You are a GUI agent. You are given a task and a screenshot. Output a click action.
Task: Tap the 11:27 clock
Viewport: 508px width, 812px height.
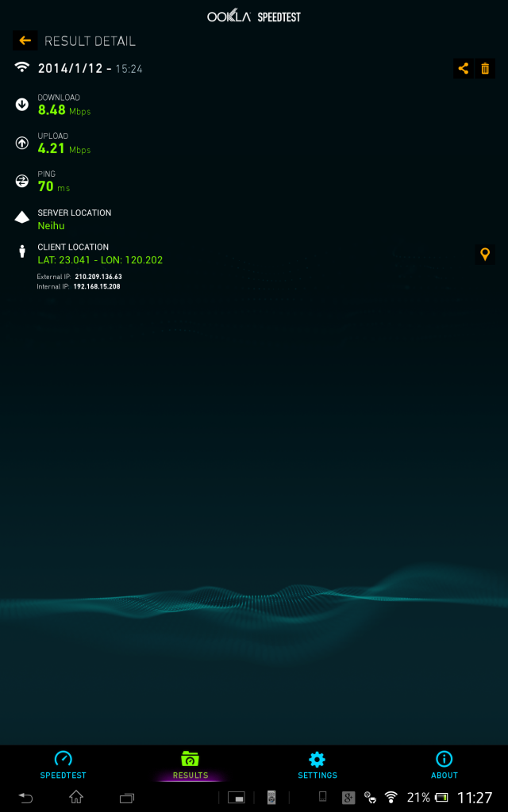(475, 797)
